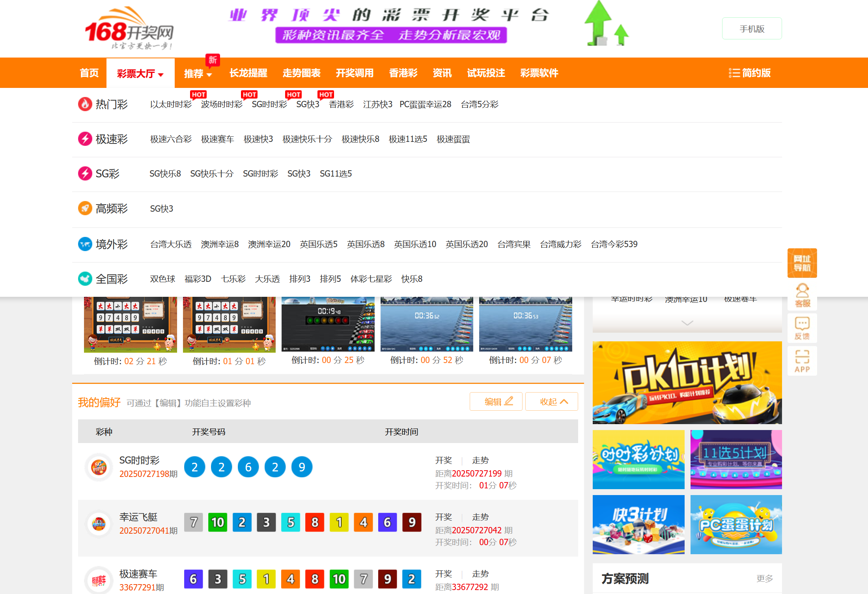Open the 双色球 national lottery link

162,279
